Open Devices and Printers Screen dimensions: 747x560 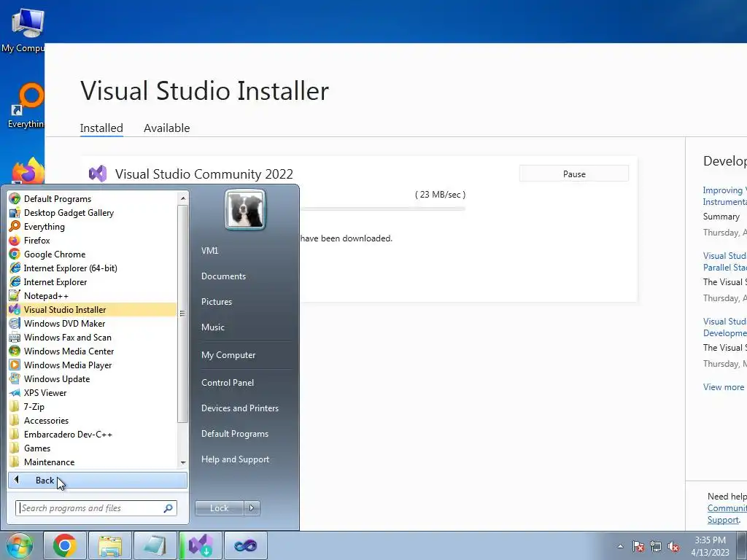(x=239, y=408)
